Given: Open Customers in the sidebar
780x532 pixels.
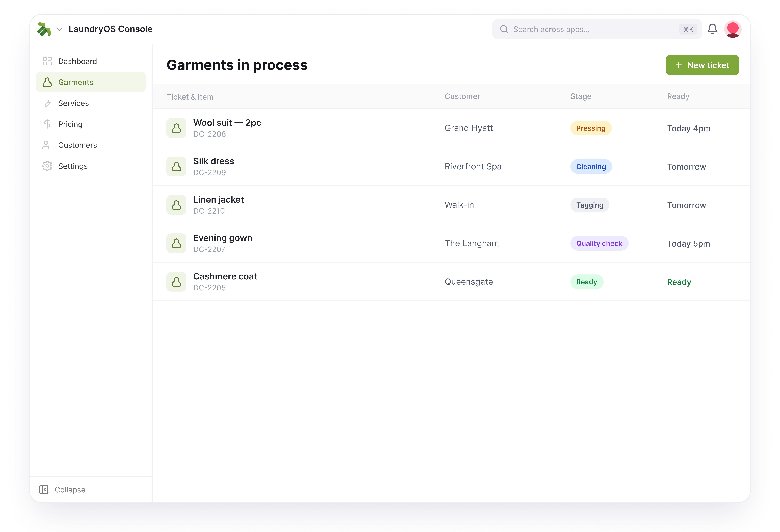Looking at the screenshot, I should [91, 145].
